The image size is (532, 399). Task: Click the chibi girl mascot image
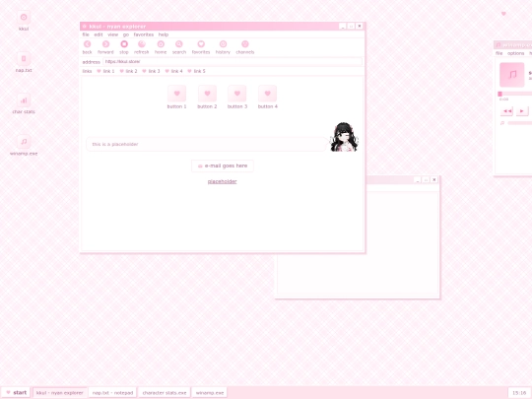(x=344, y=137)
